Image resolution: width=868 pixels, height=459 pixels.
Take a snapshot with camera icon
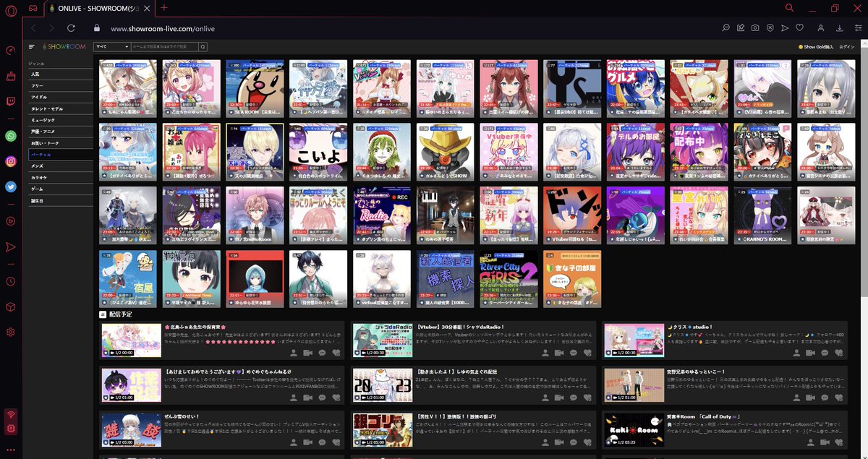755,28
